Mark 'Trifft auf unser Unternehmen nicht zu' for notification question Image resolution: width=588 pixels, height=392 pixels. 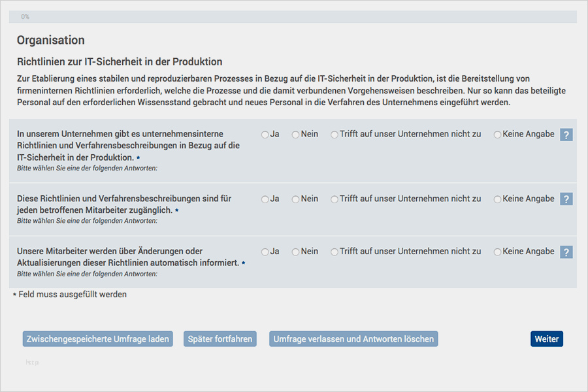[x=335, y=252]
